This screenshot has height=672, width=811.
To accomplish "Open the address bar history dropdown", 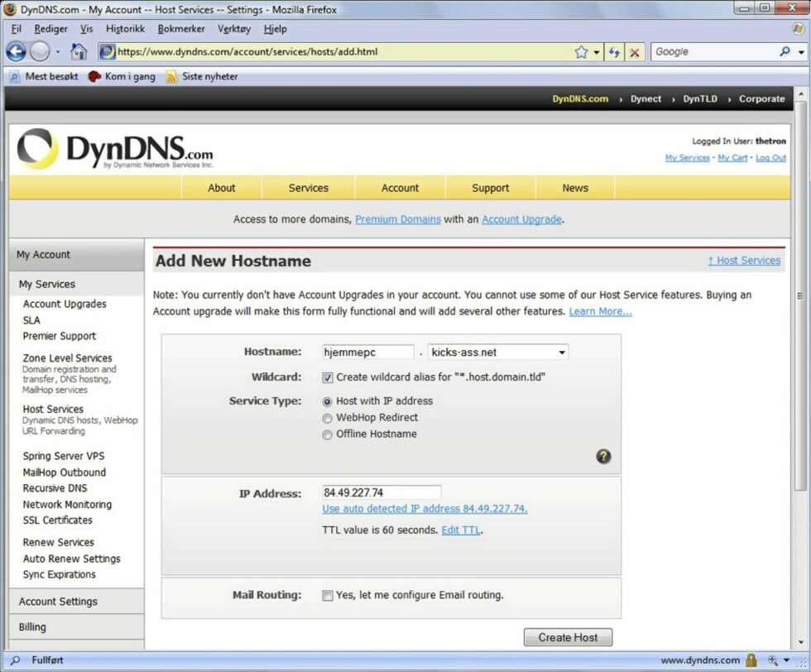I will tap(597, 52).
